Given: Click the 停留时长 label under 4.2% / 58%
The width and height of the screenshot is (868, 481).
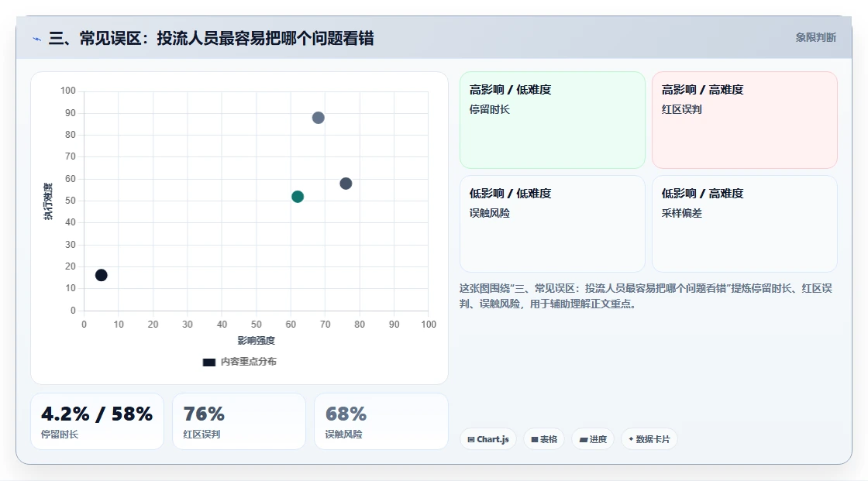Looking at the screenshot, I should point(60,435).
